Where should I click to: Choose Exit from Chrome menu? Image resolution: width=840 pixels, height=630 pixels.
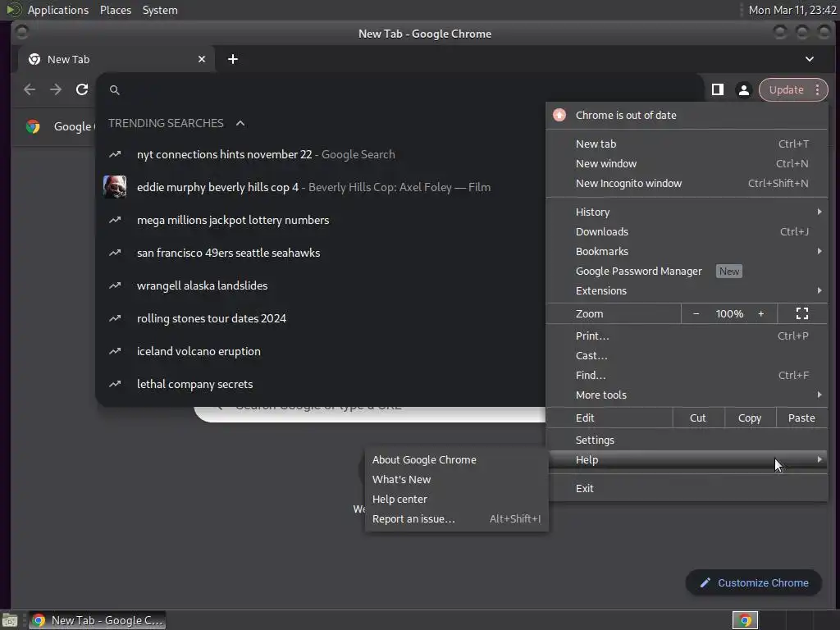point(687,489)
